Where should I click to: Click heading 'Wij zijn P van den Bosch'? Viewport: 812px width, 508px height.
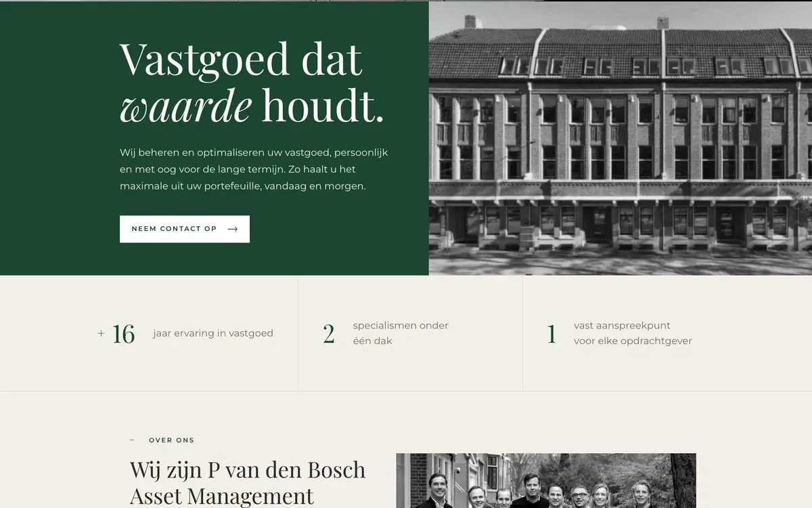tap(248, 469)
